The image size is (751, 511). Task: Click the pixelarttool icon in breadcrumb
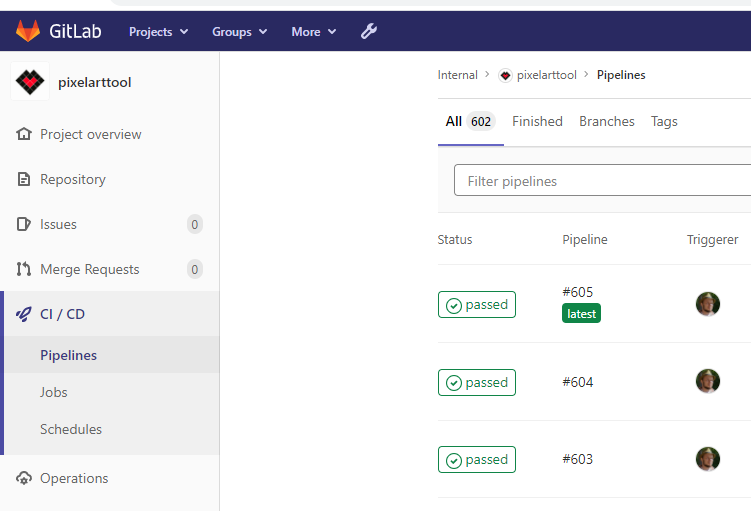(x=505, y=75)
